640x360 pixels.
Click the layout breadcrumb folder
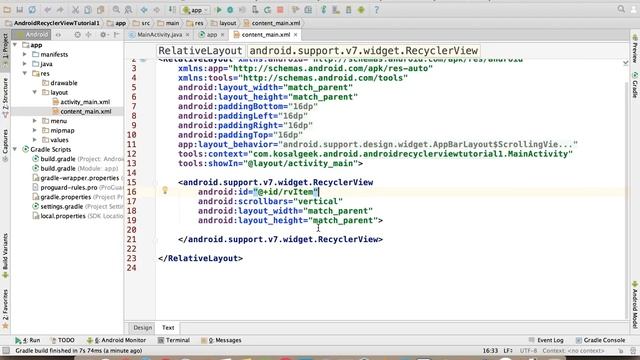[x=224, y=23]
